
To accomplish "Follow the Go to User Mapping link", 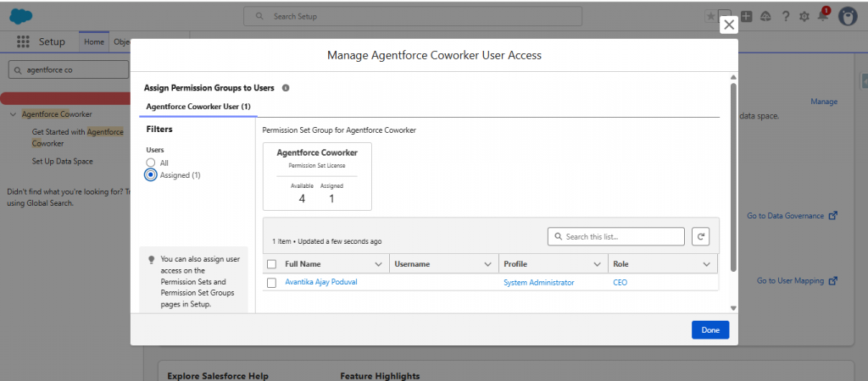I will 791,281.
